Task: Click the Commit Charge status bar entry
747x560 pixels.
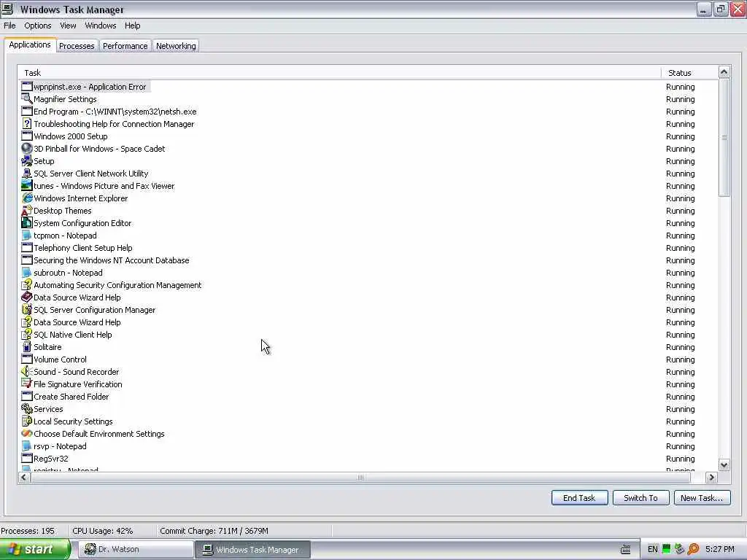Action: coord(214,531)
